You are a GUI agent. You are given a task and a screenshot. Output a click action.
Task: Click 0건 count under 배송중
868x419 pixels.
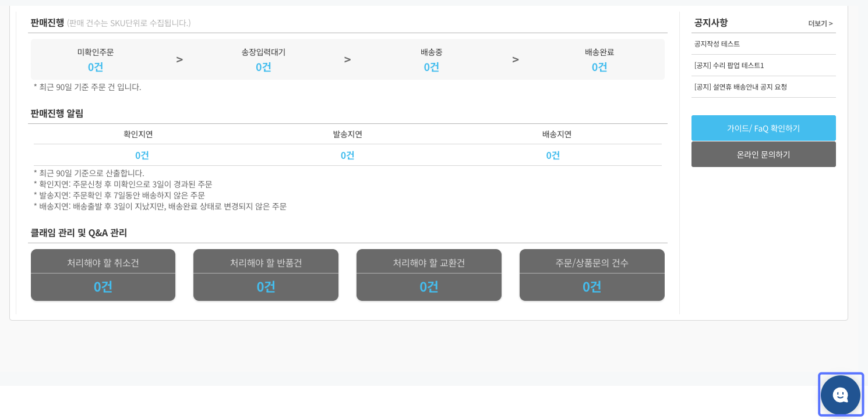point(431,67)
